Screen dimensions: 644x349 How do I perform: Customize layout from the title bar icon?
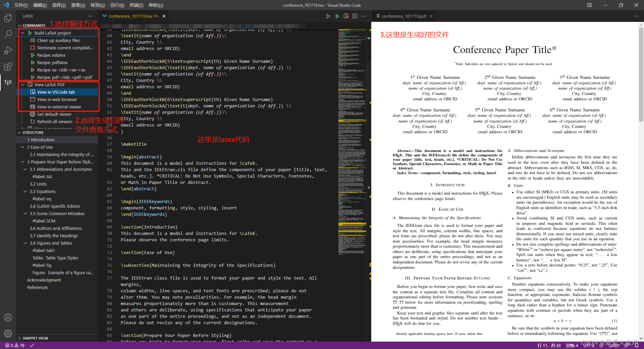coord(589,5)
